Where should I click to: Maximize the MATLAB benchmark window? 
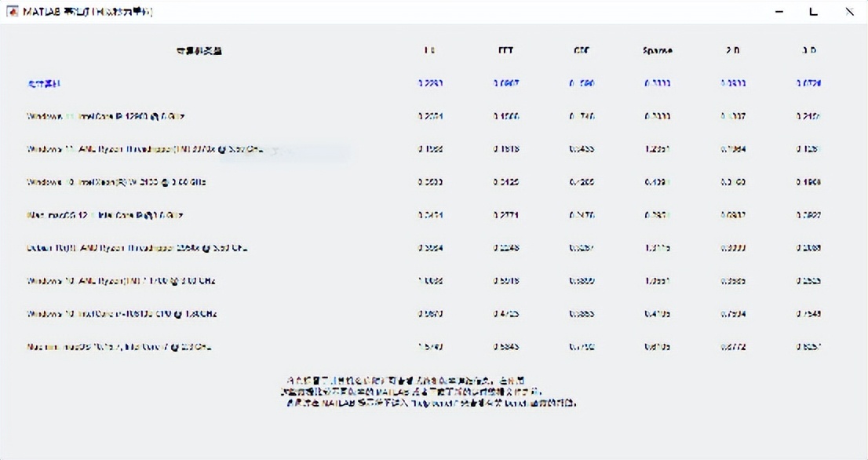pyautogui.click(x=814, y=12)
